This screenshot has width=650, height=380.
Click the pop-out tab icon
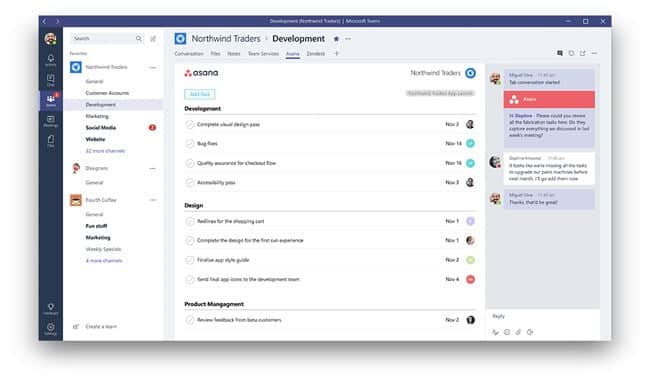tap(583, 53)
